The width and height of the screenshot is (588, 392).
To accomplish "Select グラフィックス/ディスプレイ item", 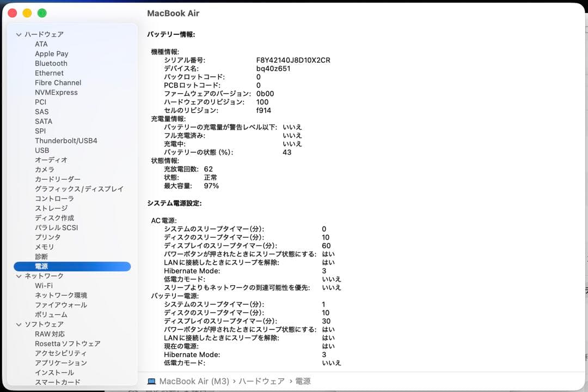I will point(79,189).
